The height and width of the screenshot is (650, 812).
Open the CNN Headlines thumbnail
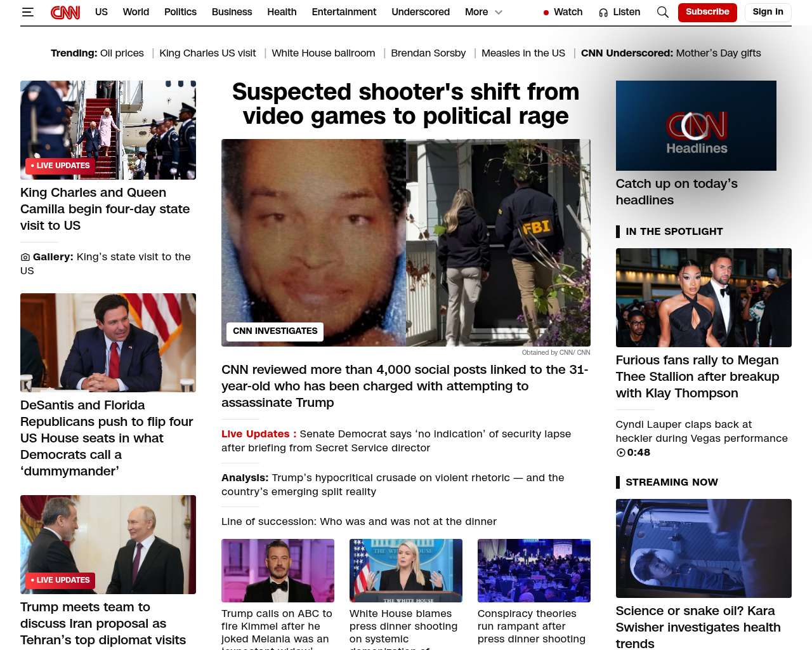point(695,126)
